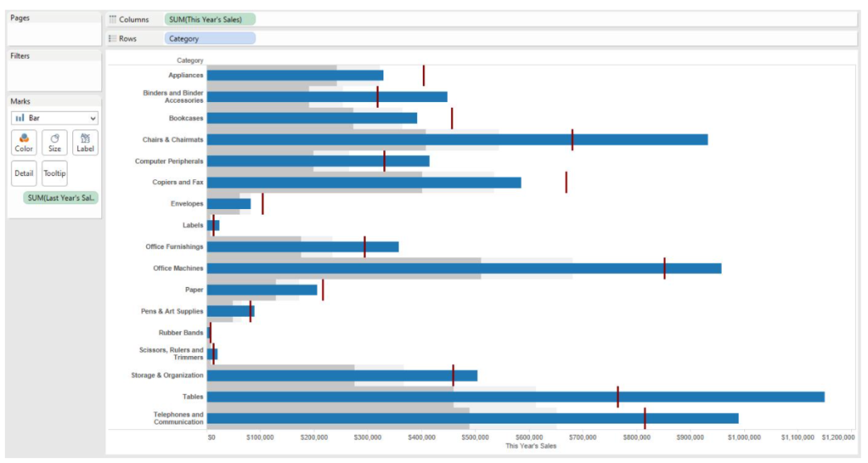The height and width of the screenshot is (463, 868).
Task: Click the This Year's Sales axis title
Action: click(x=530, y=445)
